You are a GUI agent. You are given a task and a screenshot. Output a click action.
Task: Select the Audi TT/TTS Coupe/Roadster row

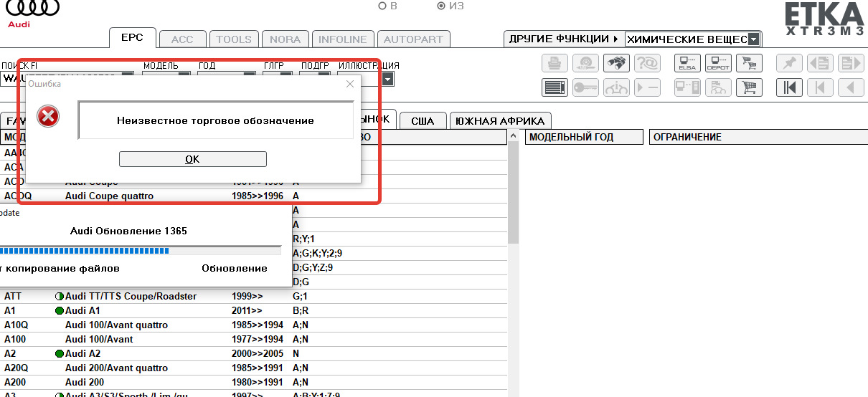coord(254,296)
